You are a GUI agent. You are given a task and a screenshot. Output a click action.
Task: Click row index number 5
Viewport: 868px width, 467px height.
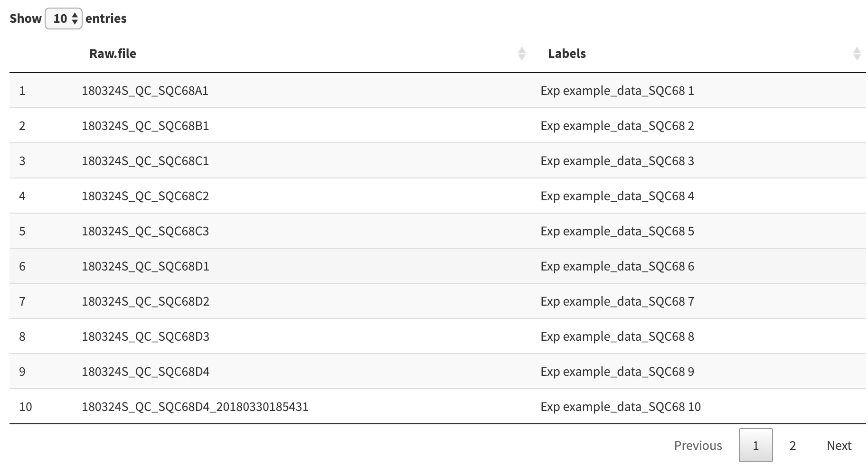22,231
